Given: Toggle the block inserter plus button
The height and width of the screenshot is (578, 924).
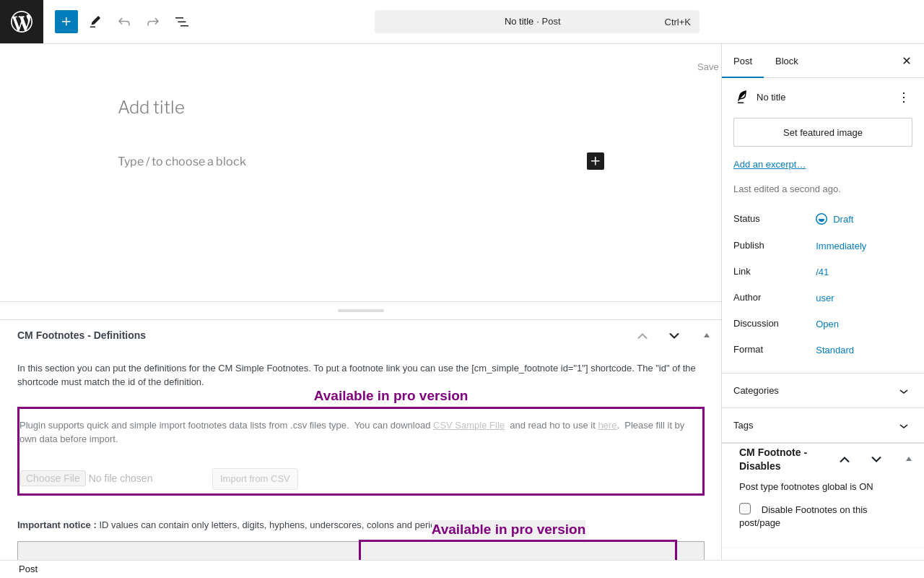Looking at the screenshot, I should [66, 22].
